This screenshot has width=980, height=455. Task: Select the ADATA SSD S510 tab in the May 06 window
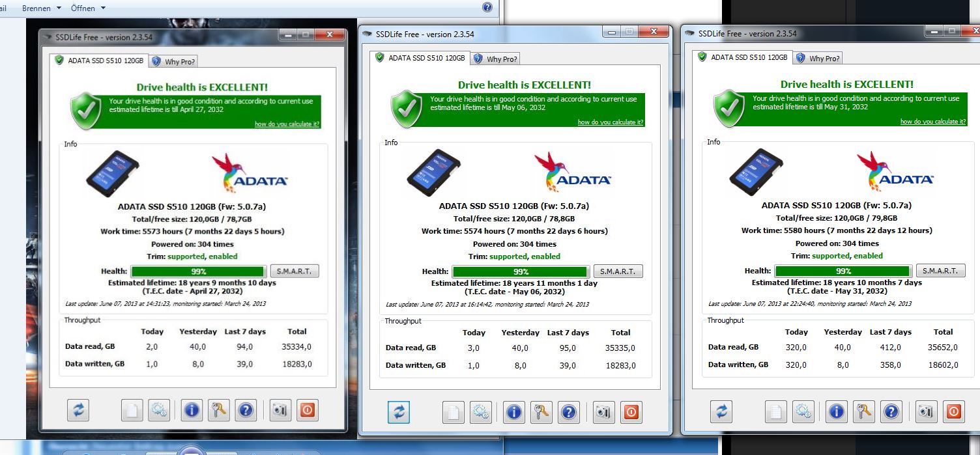pyautogui.click(x=420, y=58)
